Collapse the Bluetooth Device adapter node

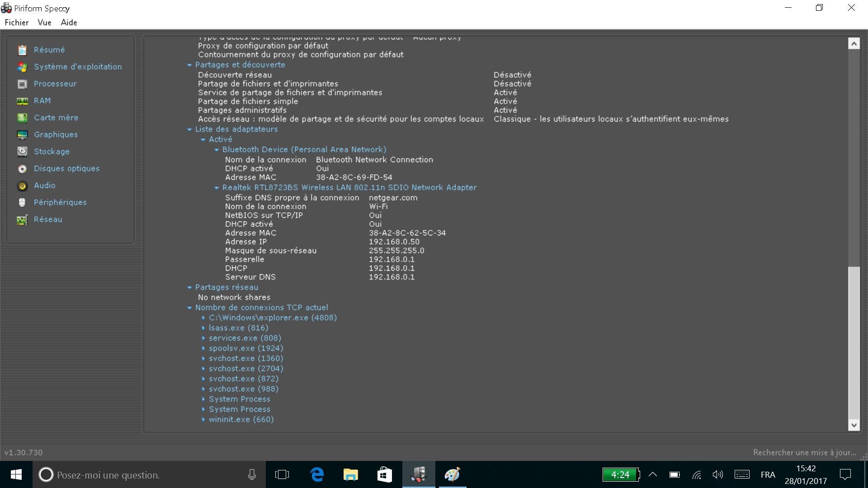coord(217,150)
